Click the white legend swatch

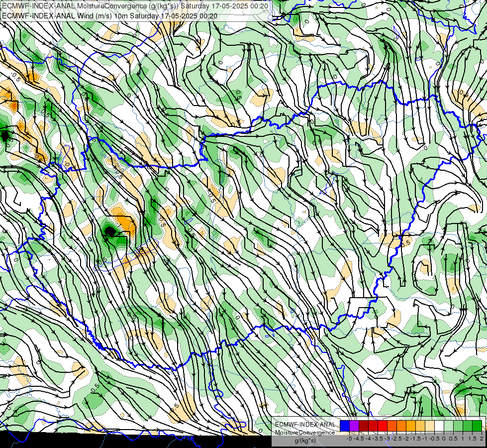439,426
